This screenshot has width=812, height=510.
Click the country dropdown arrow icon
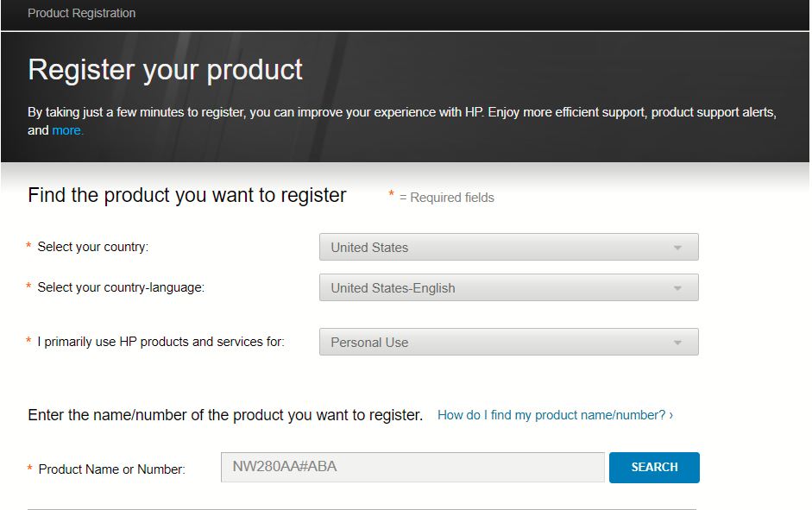(x=677, y=248)
